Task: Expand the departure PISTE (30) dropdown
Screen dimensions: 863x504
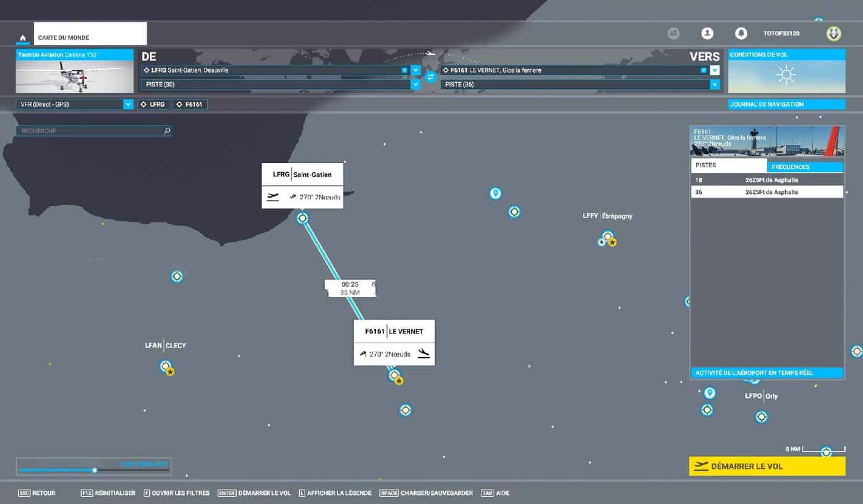Action: (x=416, y=85)
